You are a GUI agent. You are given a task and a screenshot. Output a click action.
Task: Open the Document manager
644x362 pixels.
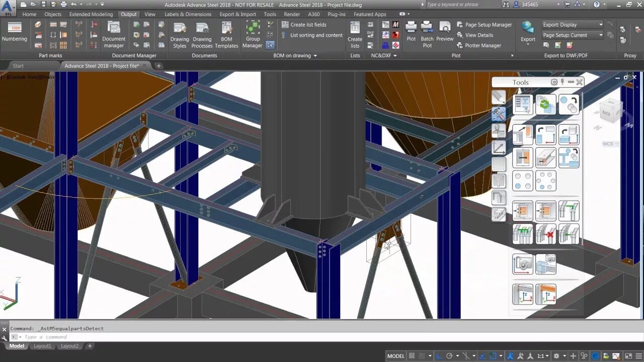point(114,35)
